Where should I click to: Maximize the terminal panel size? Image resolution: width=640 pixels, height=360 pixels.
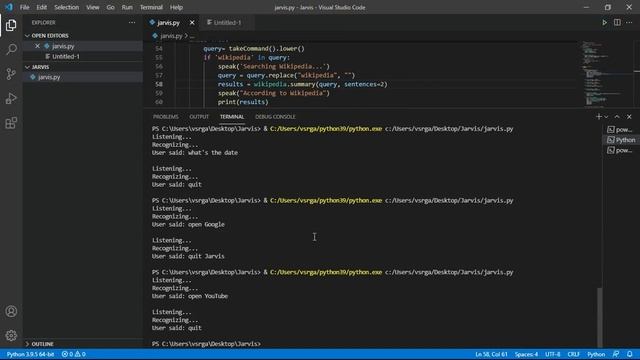click(x=617, y=117)
